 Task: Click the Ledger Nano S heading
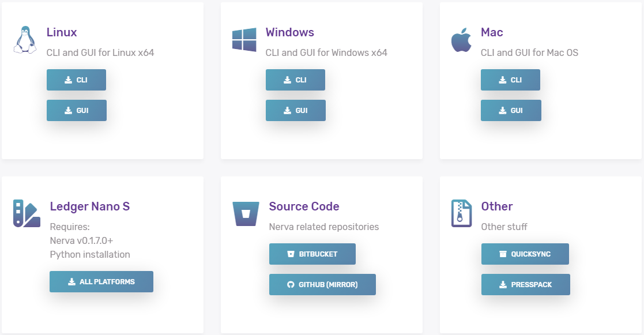coord(89,206)
